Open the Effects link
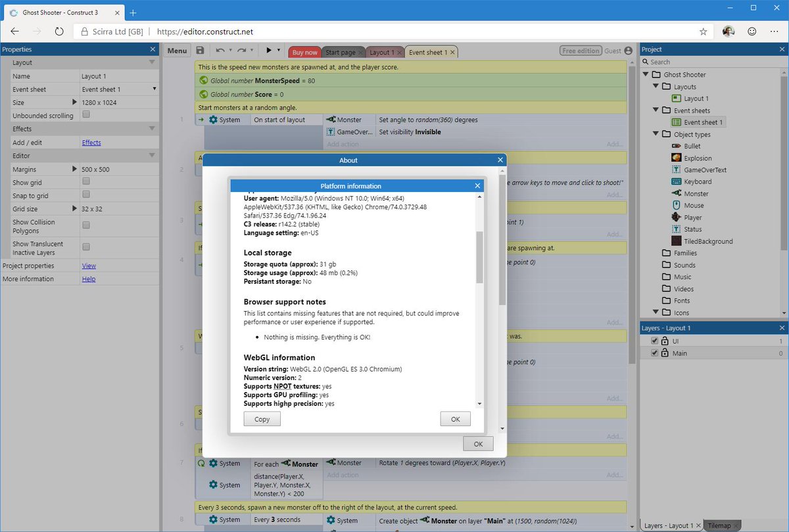The height and width of the screenshot is (532, 789). [91, 142]
